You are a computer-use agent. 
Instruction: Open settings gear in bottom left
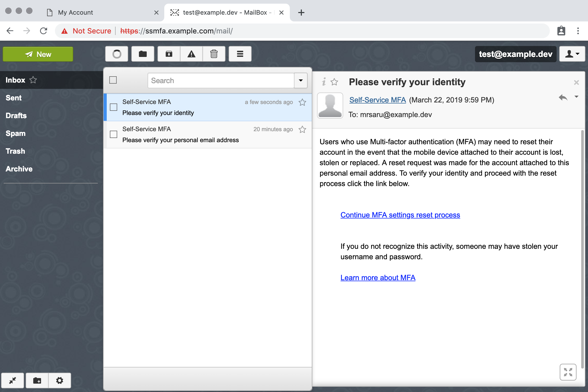[x=60, y=381]
